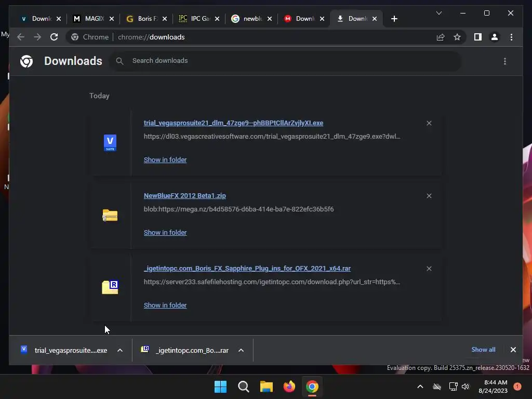The height and width of the screenshot is (399, 532).
Task: Remove the trial_vegasprosuite21 entry from the list
Action: point(429,123)
